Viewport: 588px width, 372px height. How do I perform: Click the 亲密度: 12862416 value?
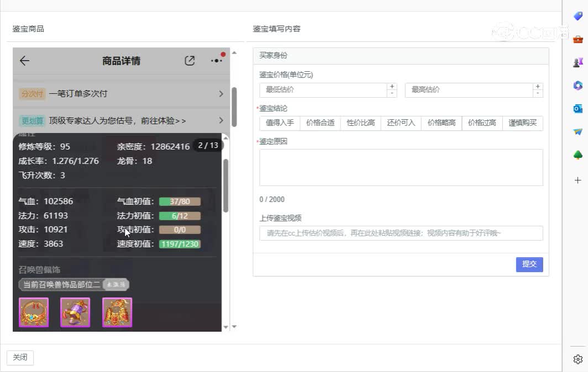pyautogui.click(x=153, y=146)
